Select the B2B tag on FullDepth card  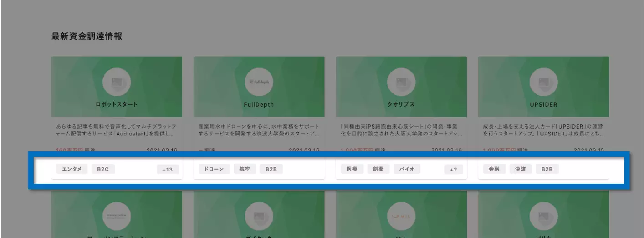(x=271, y=169)
